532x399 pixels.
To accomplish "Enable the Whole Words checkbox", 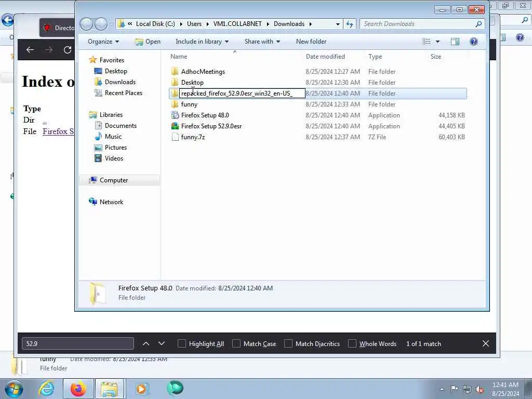I will 352,344.
